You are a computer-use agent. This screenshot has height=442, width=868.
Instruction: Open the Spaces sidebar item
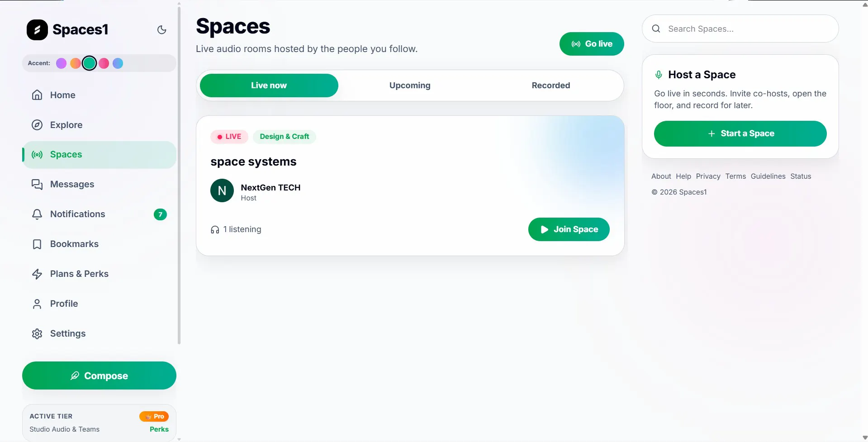pos(99,155)
